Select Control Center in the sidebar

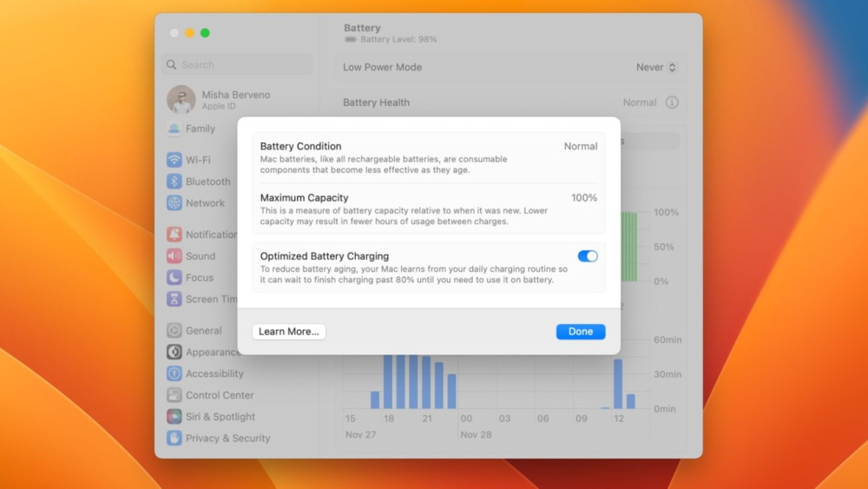tap(220, 395)
